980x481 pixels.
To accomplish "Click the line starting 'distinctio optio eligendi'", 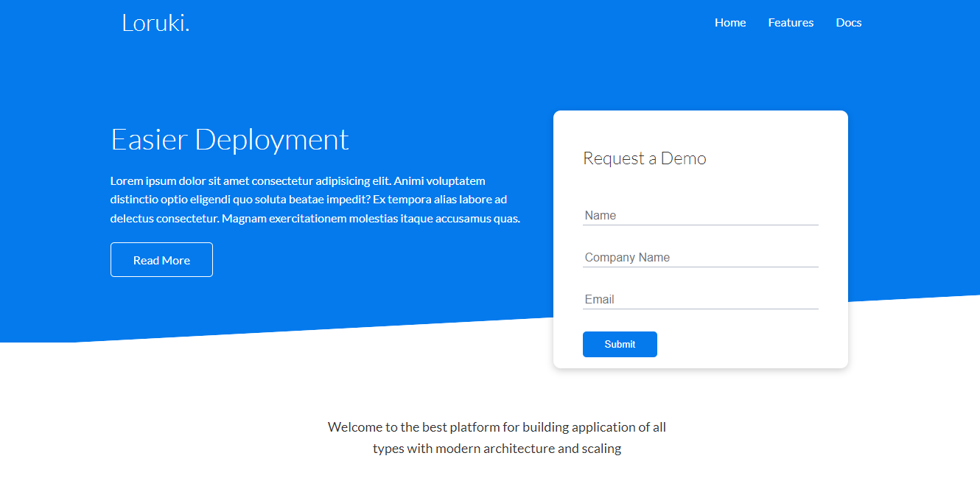I will [x=308, y=200].
